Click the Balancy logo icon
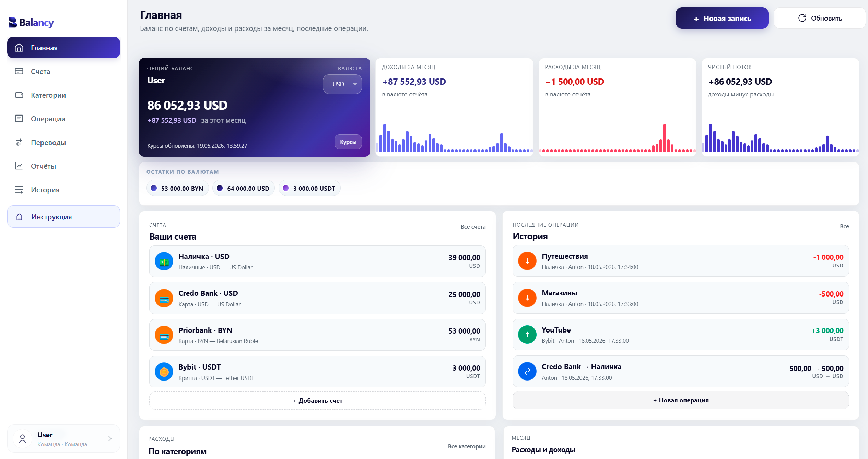Viewport: 868px width, 459px height. pos(13,23)
